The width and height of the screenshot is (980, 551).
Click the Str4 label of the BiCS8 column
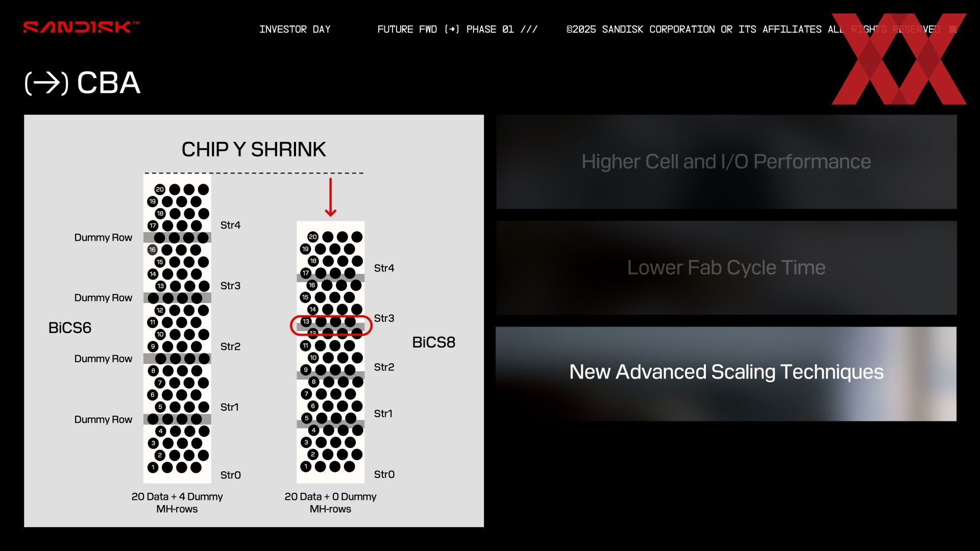tap(384, 268)
